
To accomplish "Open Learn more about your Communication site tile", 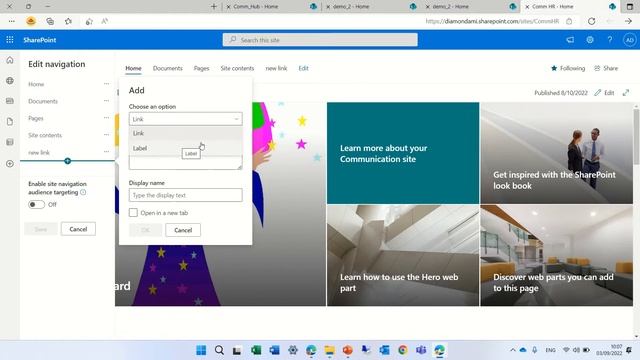I will 403,153.
